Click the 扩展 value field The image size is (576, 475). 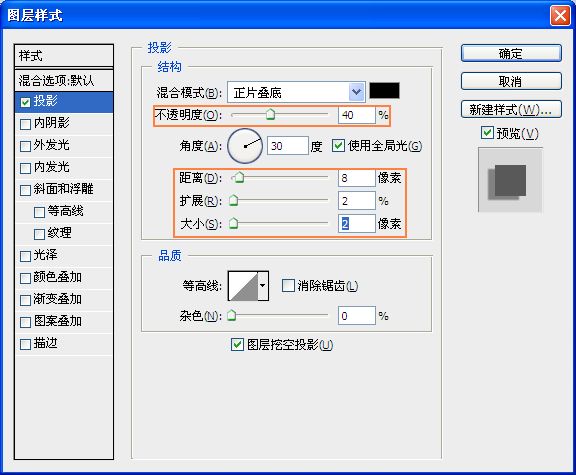[357, 201]
